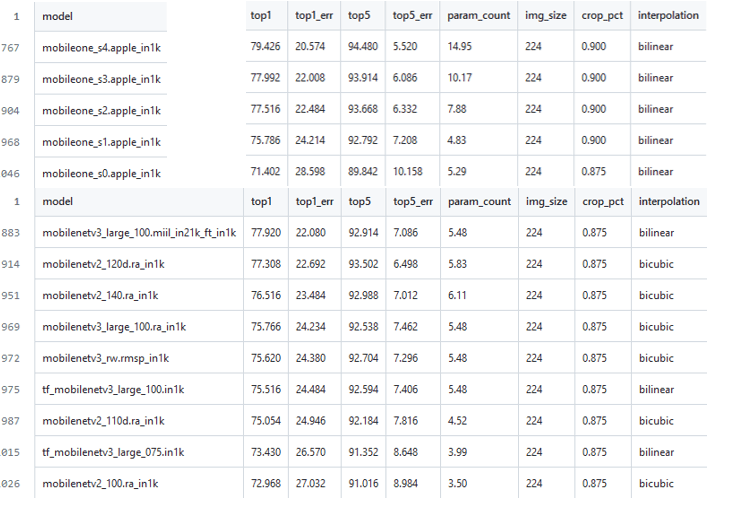Click interpolation header above the mobilenetv3_large_100.miil row
This screenshot has height=530, width=740.
pyautogui.click(x=669, y=202)
